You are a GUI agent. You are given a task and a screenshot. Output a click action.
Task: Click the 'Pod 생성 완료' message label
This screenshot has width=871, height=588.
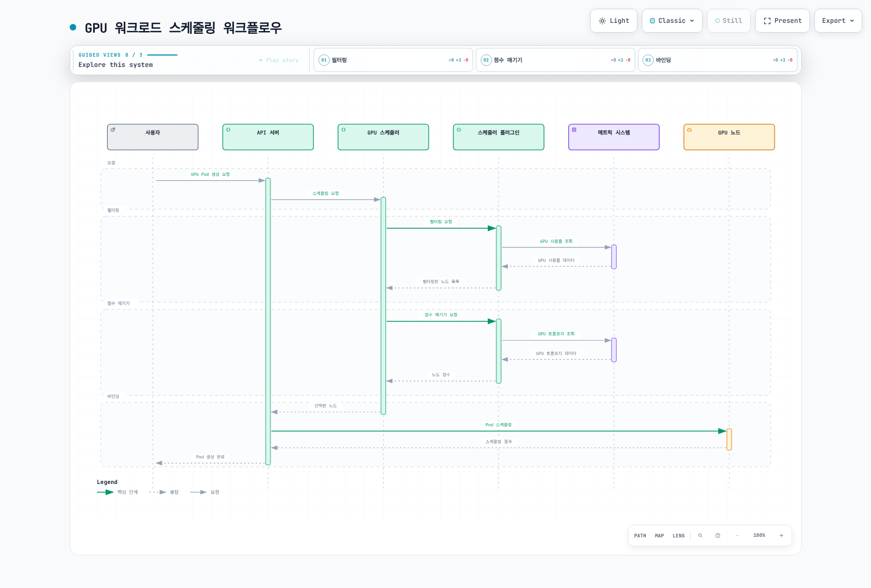(x=210, y=457)
